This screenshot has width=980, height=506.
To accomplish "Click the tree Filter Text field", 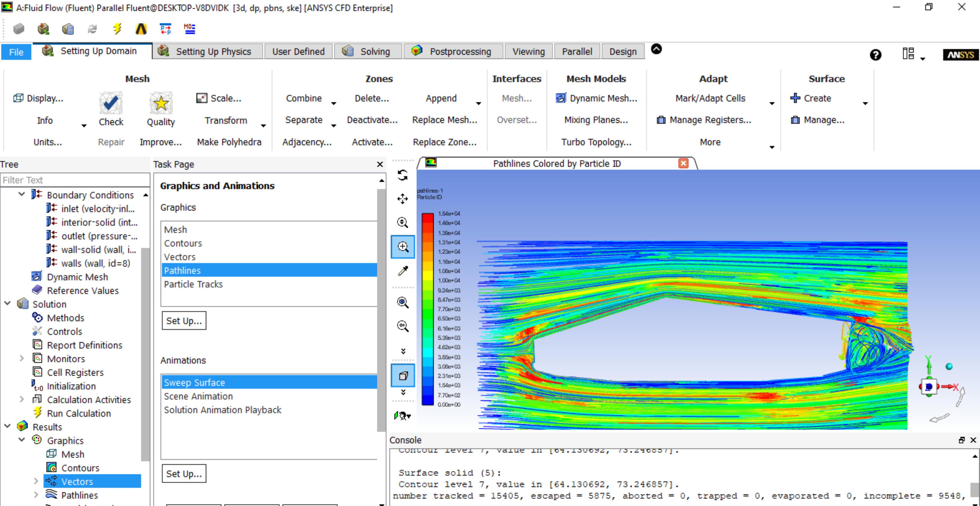I will [75, 180].
